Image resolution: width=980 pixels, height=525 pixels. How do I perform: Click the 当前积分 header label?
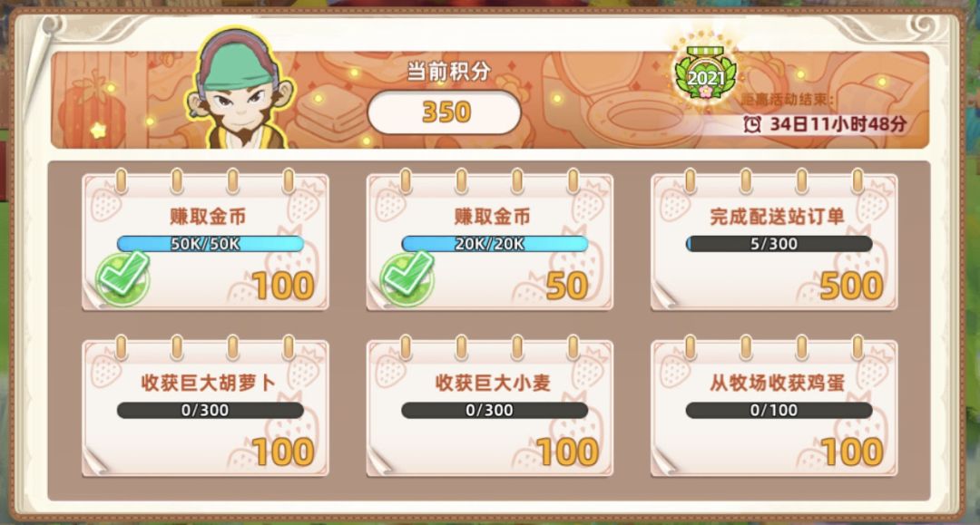pos(447,71)
